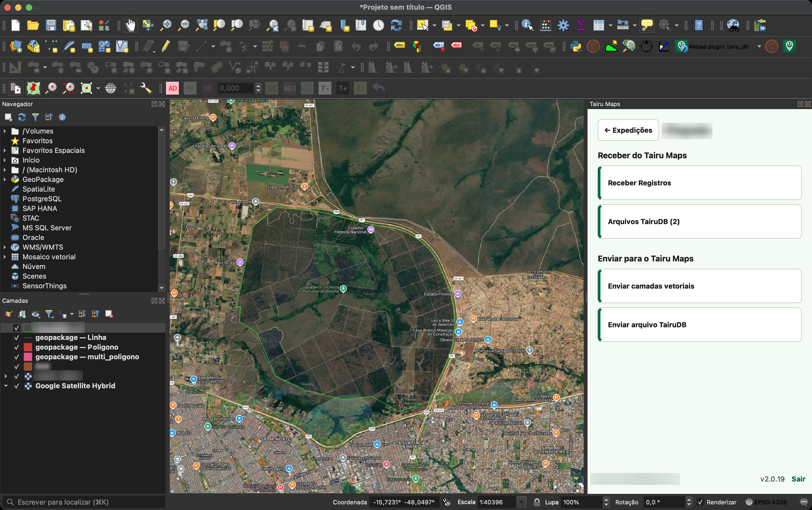Expand the WMS/WMTS browser node
812x510 pixels.
(5, 247)
